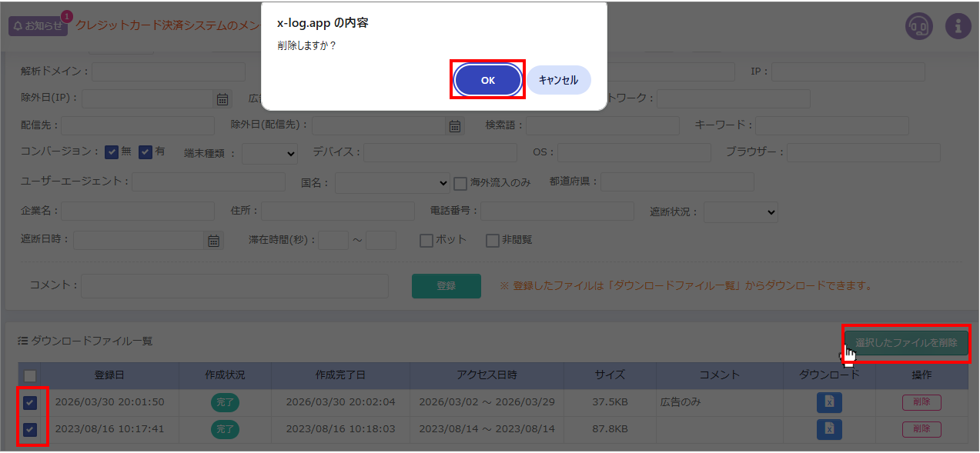Click 選択したファイルを削除 button
This screenshot has height=453, width=980.
click(x=908, y=344)
